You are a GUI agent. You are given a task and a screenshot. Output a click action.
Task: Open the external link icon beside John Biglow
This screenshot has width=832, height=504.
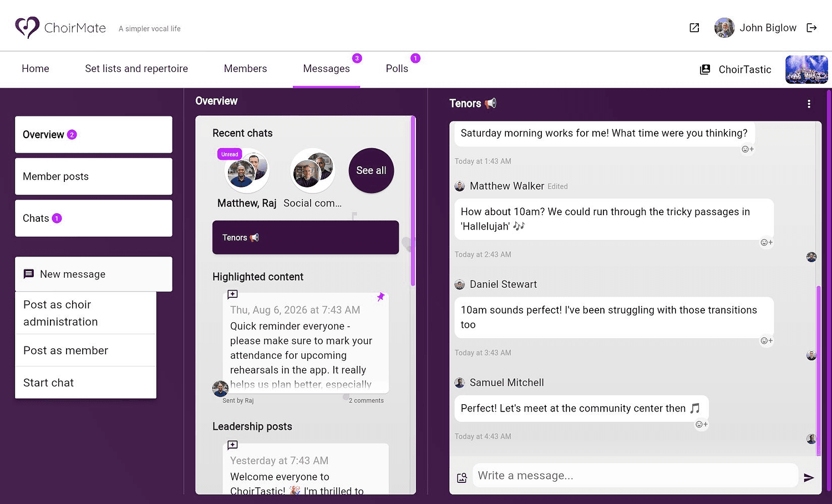[x=694, y=28]
